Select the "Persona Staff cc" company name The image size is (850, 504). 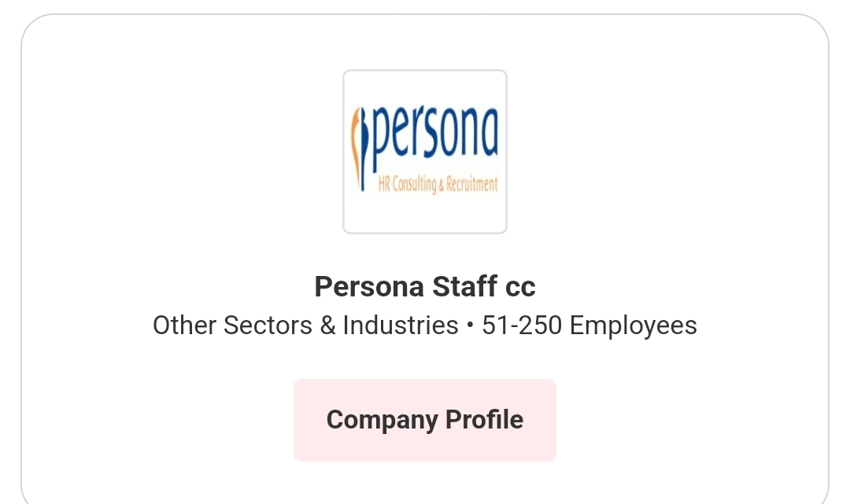click(x=425, y=287)
